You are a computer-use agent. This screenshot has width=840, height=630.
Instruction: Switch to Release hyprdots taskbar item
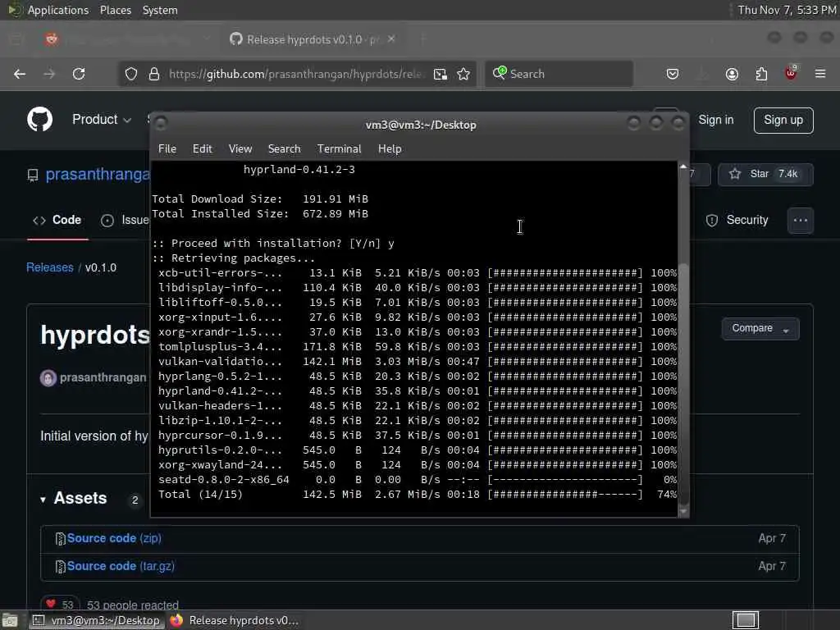234,620
